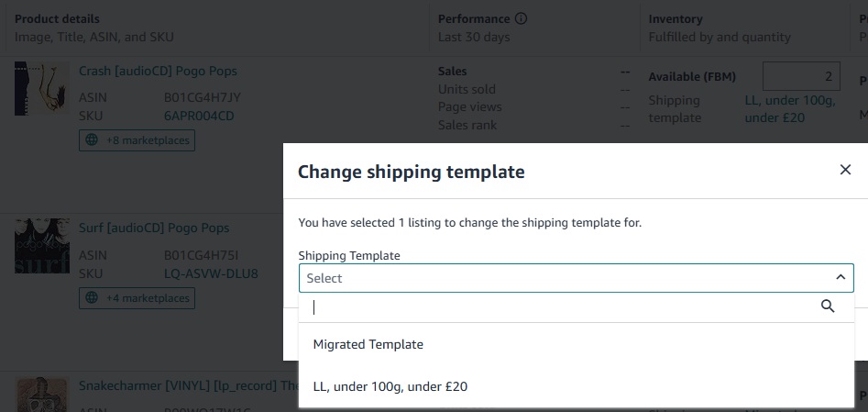The width and height of the screenshot is (868, 412).
Task: Click the Available (FBM) quantity field
Action: click(801, 76)
